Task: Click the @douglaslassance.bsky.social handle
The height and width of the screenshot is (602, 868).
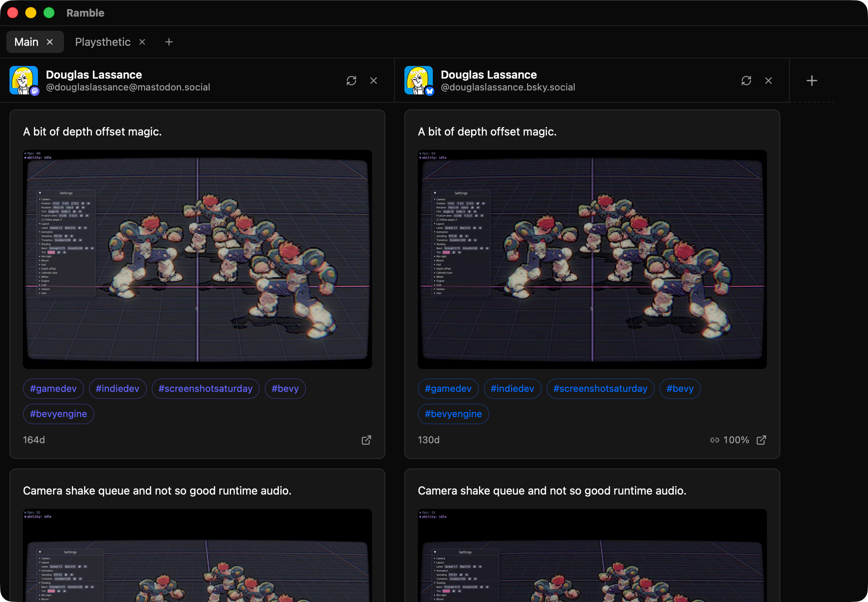Action: (508, 87)
